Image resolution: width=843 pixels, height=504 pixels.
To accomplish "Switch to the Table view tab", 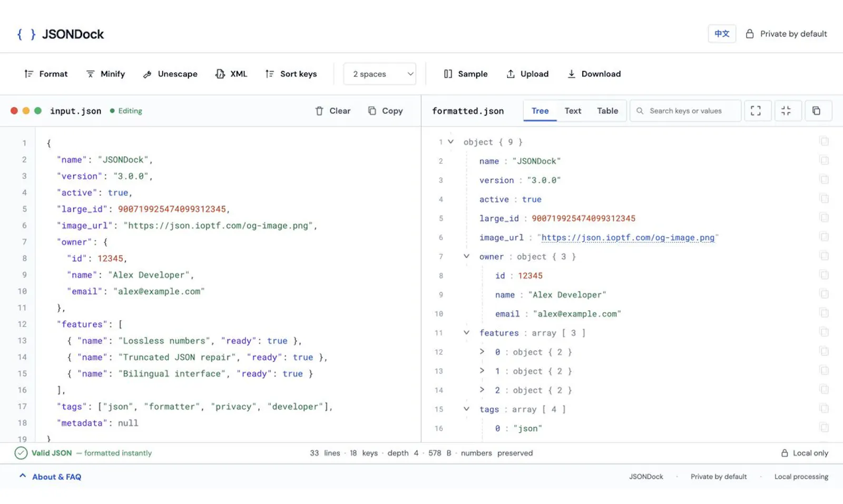I will tap(607, 111).
